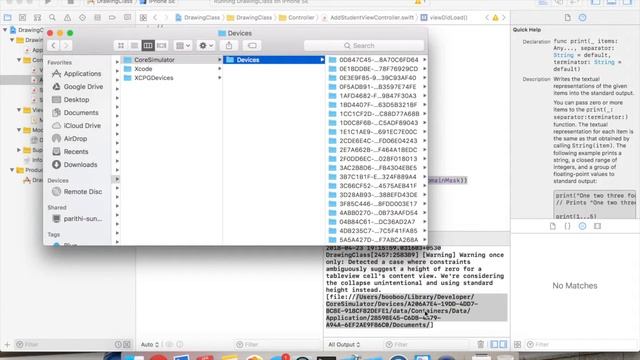Screen dimensions: 640x360
Task: Open the Finder arrange-by dropdown
Action: [x=182, y=46]
